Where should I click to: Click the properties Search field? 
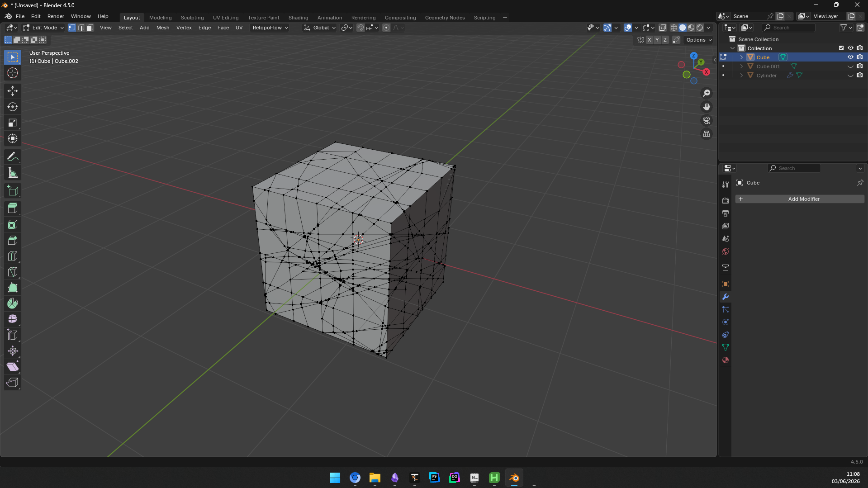(794, 168)
